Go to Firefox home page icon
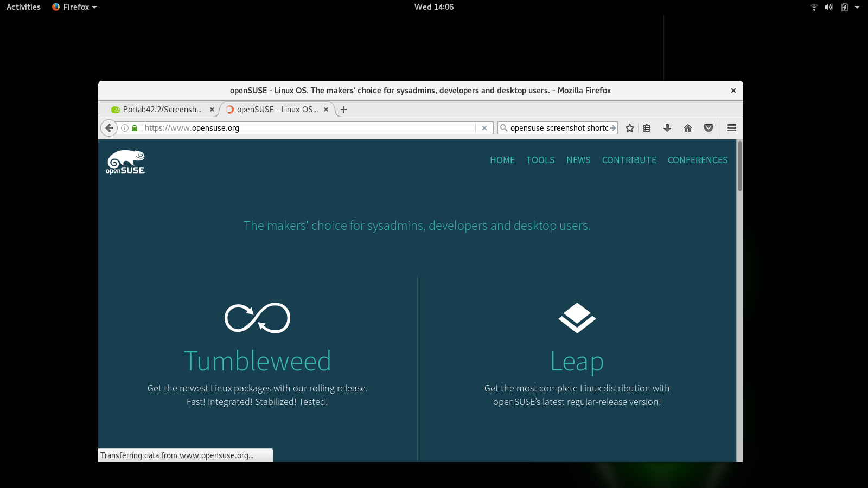 click(688, 128)
